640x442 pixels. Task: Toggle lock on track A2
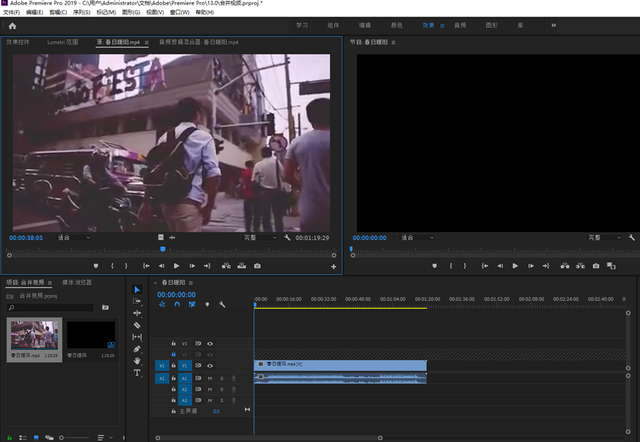pyautogui.click(x=173, y=389)
